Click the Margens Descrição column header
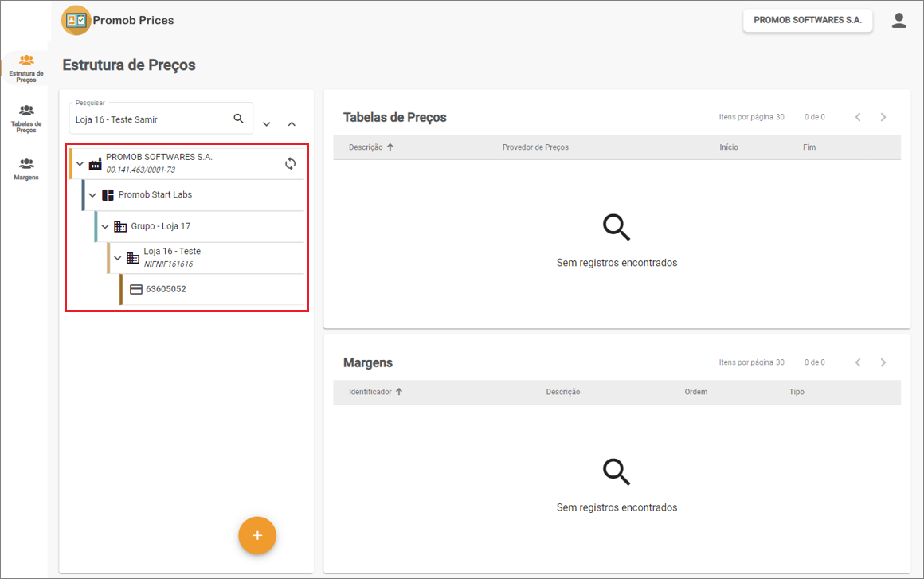Viewport: 924px width, 579px height. pyautogui.click(x=563, y=392)
